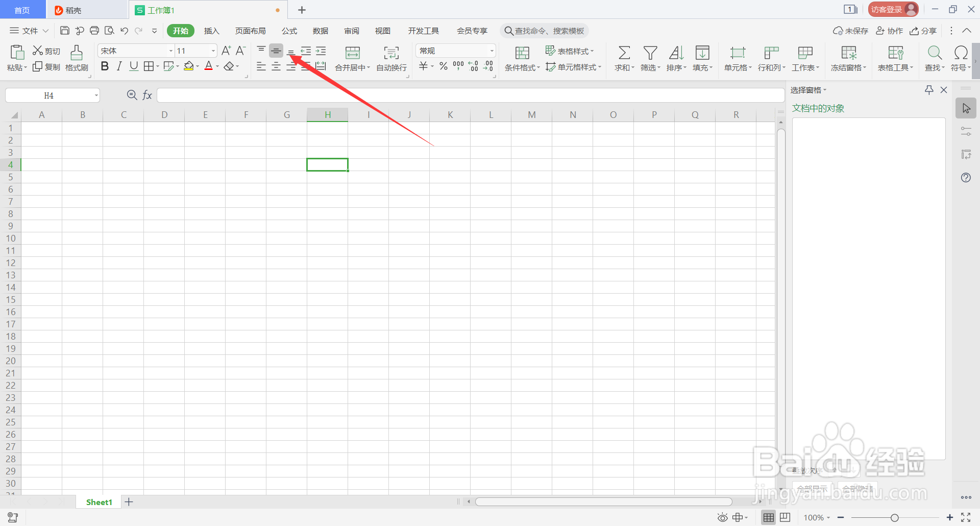
Task: Click 未保存 unsaved cloud status
Action: 850,31
